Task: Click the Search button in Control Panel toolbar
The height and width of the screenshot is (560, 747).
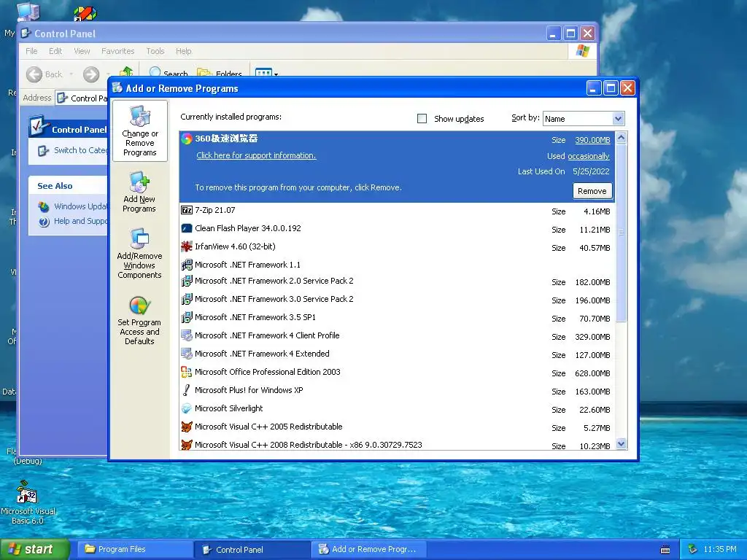Action: click(169, 74)
